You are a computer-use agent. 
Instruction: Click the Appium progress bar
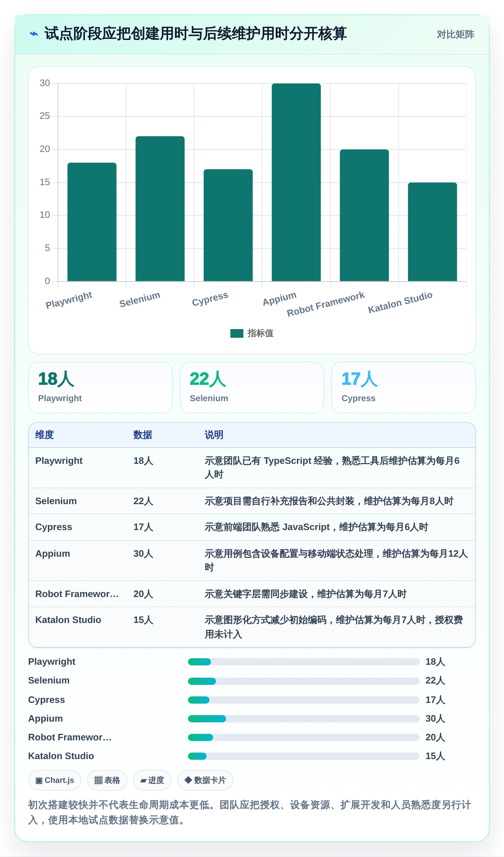point(304,719)
